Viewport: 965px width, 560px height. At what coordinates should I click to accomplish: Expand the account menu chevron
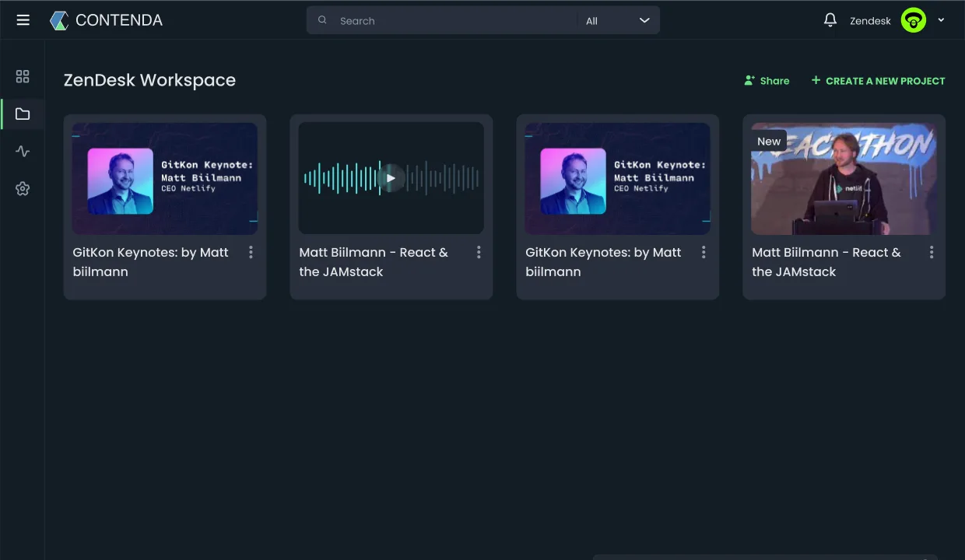pyautogui.click(x=941, y=20)
